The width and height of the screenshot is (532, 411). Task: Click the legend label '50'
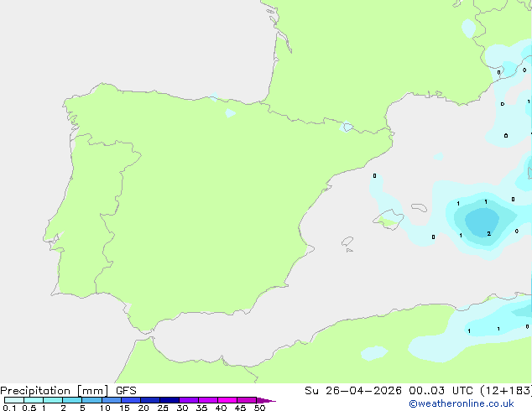tap(259, 408)
